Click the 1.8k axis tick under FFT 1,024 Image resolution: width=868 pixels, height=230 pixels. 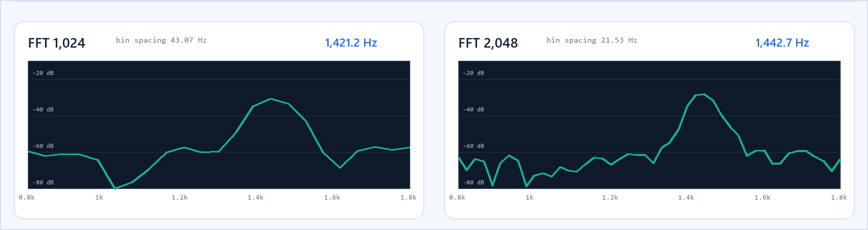pos(409,198)
